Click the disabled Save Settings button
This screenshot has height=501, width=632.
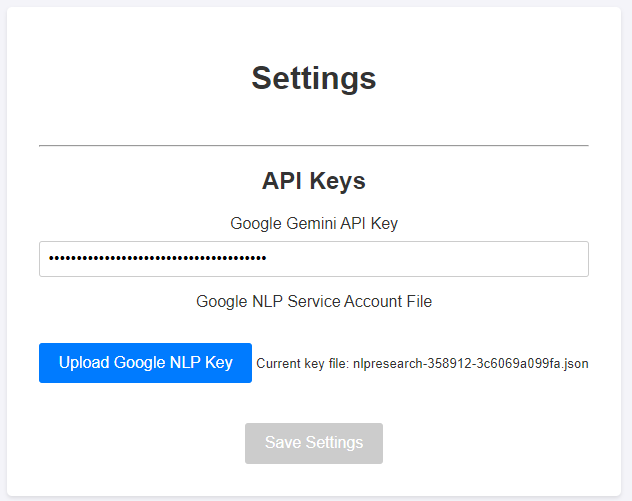click(313, 443)
